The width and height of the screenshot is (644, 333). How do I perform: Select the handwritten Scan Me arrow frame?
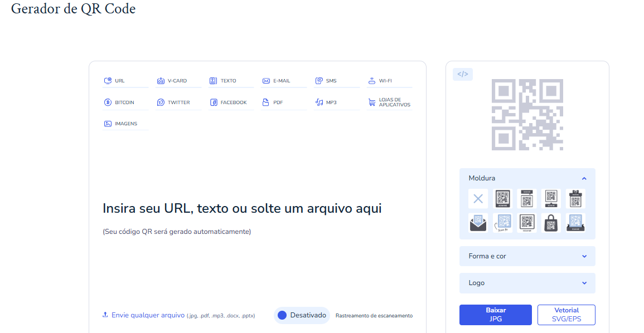click(x=503, y=223)
